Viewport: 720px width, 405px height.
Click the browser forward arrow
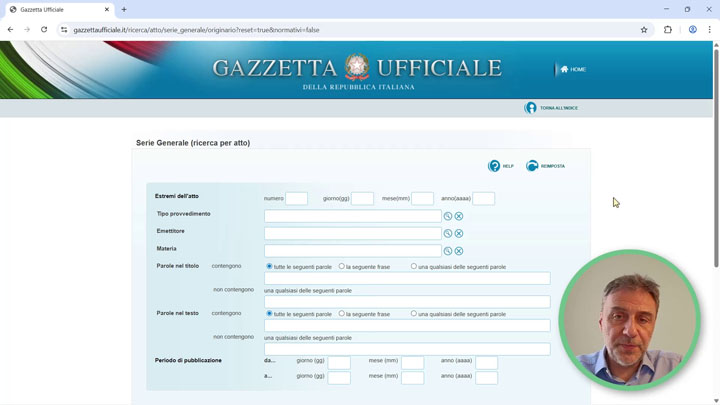click(x=27, y=29)
